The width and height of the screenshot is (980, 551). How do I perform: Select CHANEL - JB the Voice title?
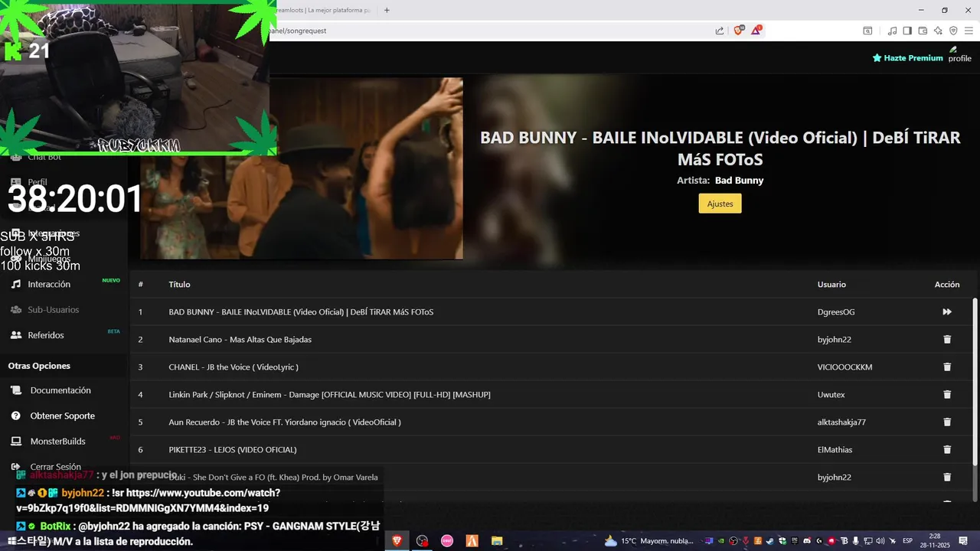(234, 367)
